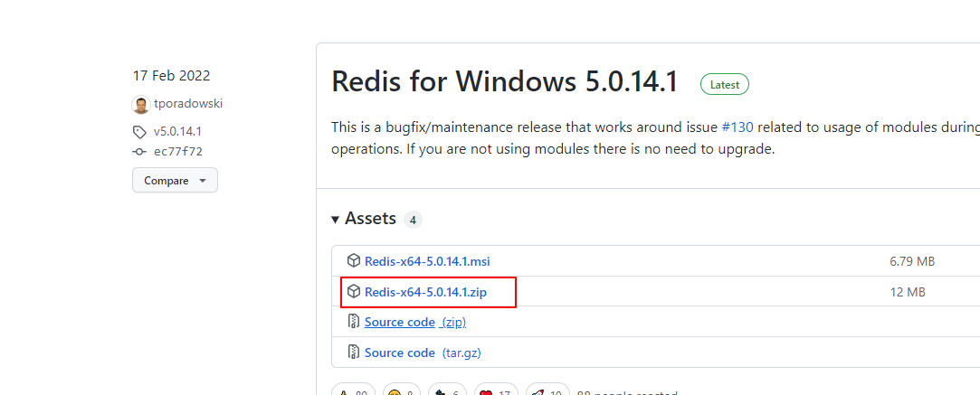Click the commit icon beside ec77f72
980x395 pixels.
click(x=139, y=152)
